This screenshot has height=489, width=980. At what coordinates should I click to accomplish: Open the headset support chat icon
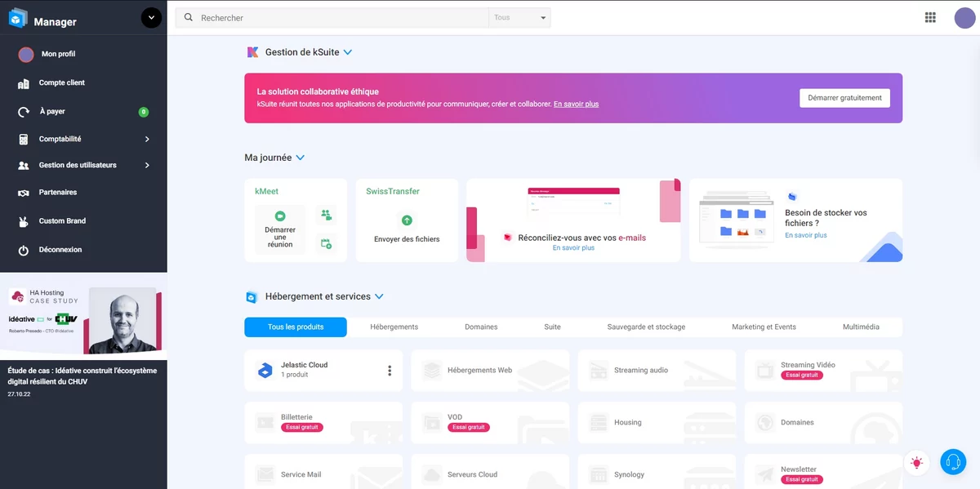[x=953, y=462]
